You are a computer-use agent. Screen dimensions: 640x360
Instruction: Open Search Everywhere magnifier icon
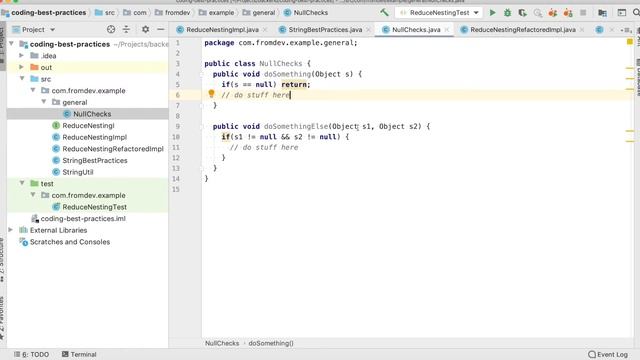[636, 13]
